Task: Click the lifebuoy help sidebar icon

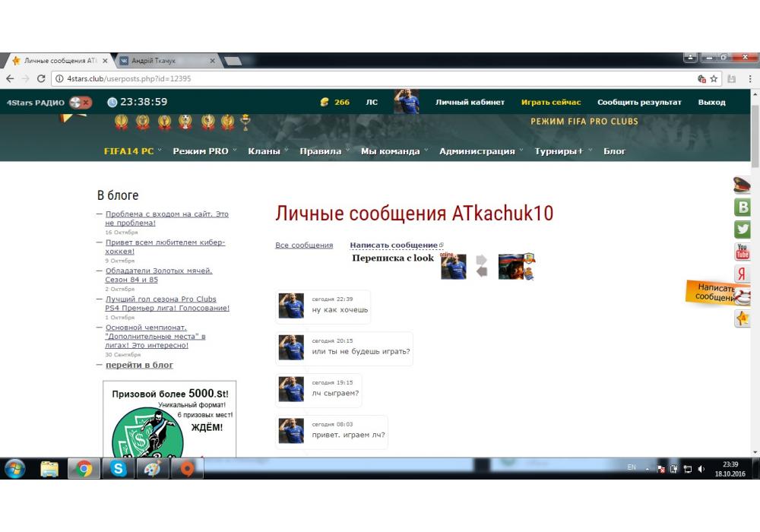Action: (742, 296)
